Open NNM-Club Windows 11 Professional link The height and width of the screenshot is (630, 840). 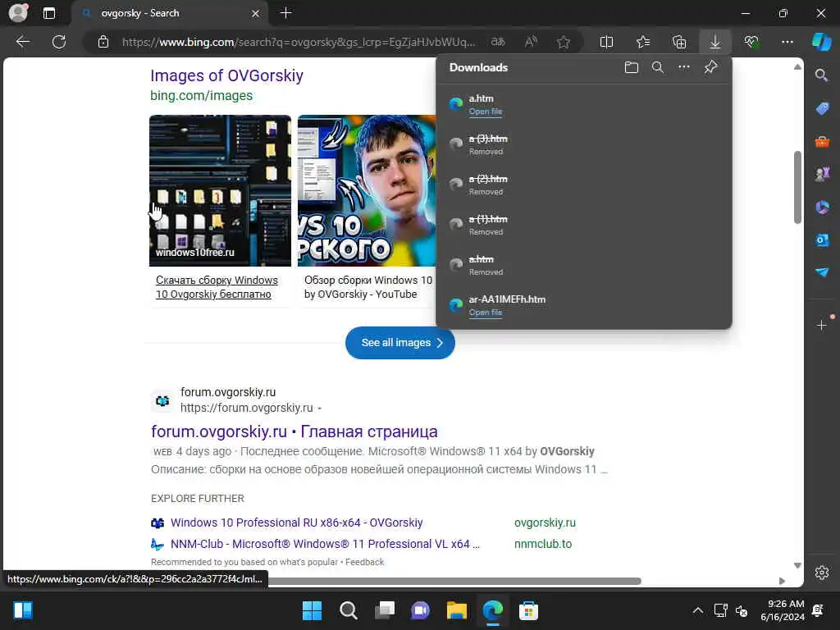[325, 544]
